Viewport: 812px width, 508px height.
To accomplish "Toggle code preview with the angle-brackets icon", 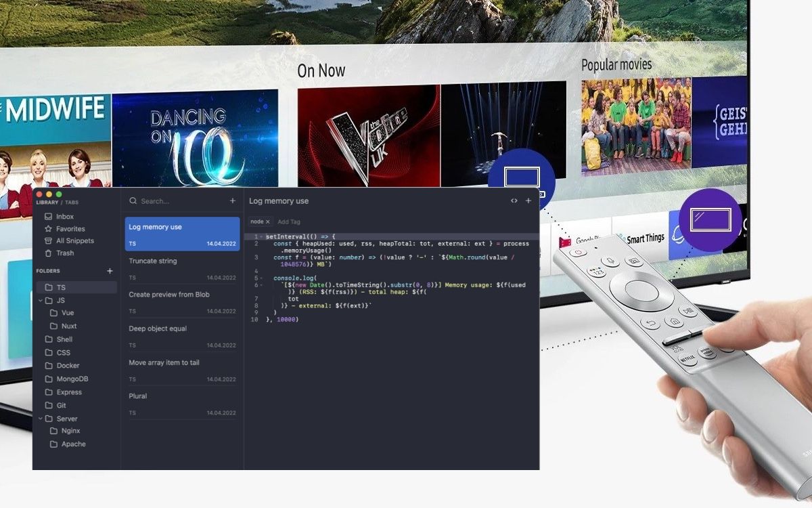I will 514,200.
